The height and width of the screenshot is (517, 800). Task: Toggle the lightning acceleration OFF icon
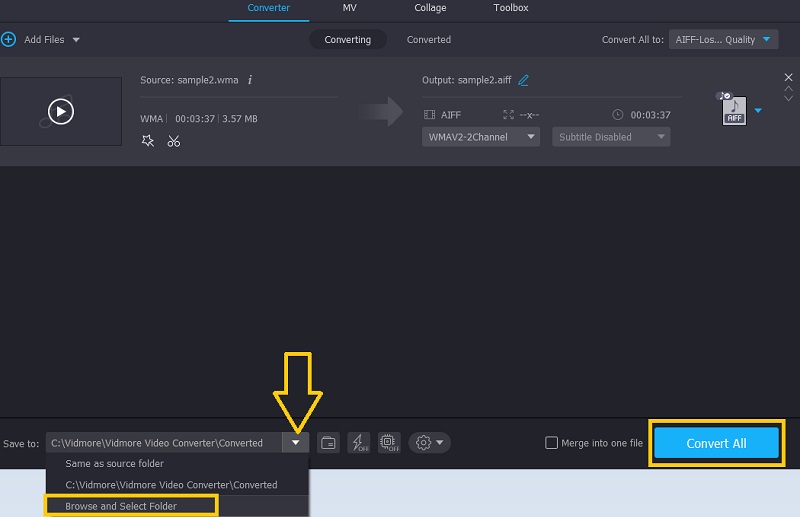[358, 443]
